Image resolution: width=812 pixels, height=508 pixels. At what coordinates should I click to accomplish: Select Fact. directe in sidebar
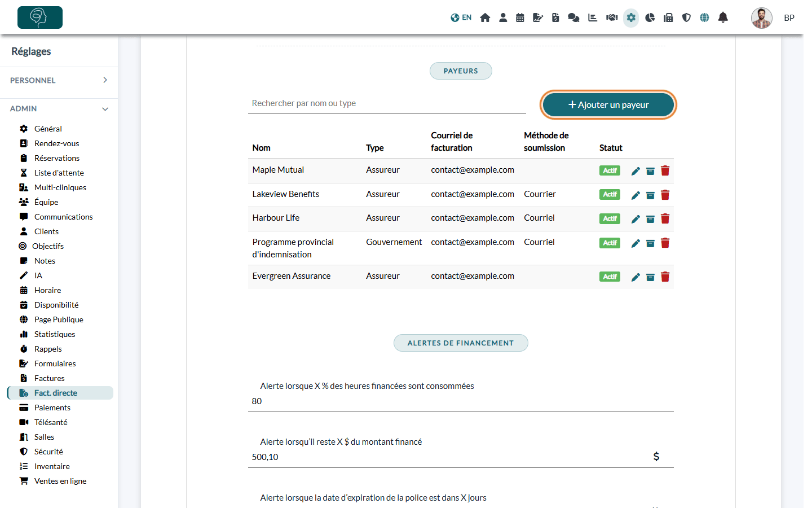click(60, 393)
